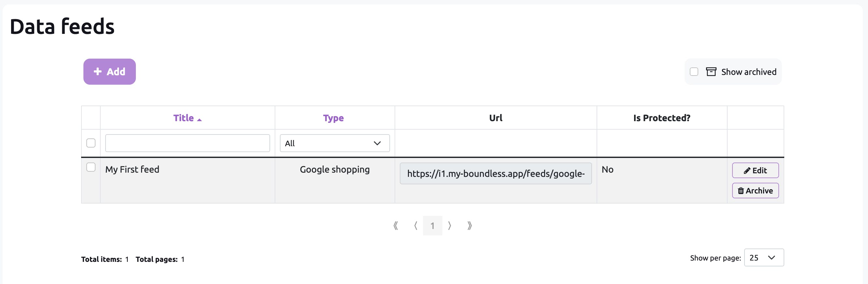Screen dimensions: 868x284
Task: Go to the first page of results
Action: 396,226
